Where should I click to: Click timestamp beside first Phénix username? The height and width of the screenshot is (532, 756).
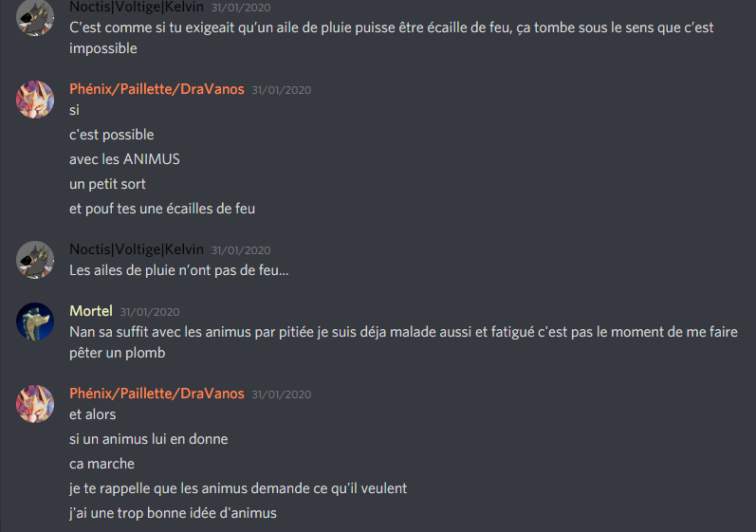(x=281, y=90)
